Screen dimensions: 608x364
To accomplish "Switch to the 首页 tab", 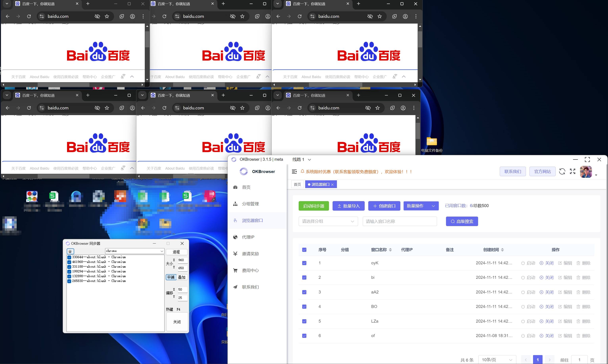I will click(297, 184).
